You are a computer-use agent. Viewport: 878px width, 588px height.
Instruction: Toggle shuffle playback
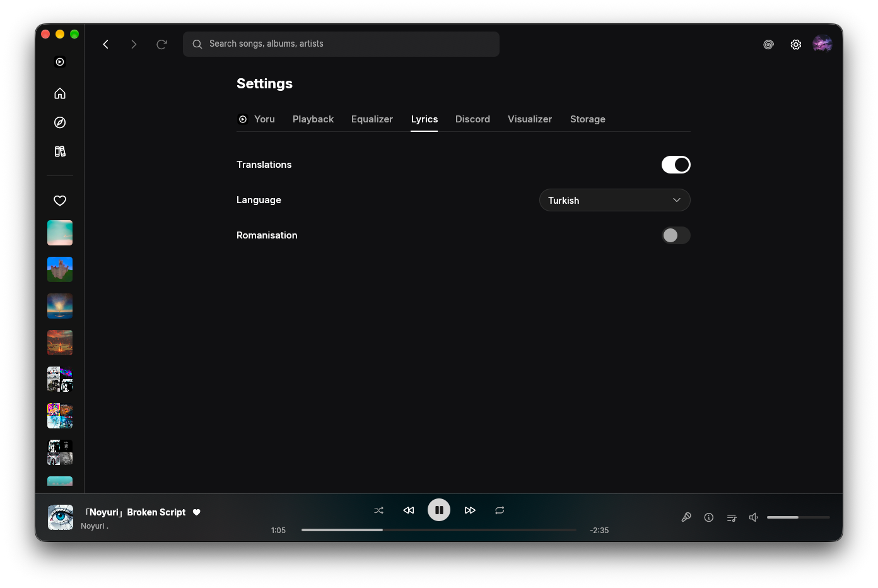378,510
